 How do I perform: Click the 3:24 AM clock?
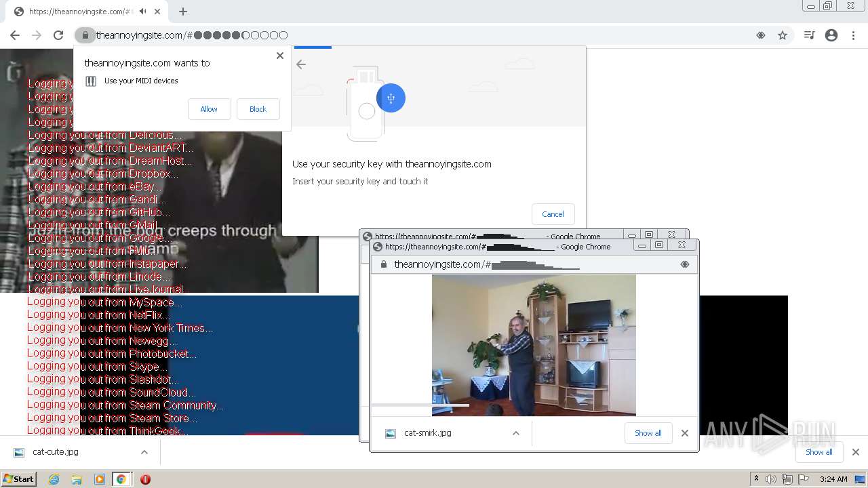(833, 479)
